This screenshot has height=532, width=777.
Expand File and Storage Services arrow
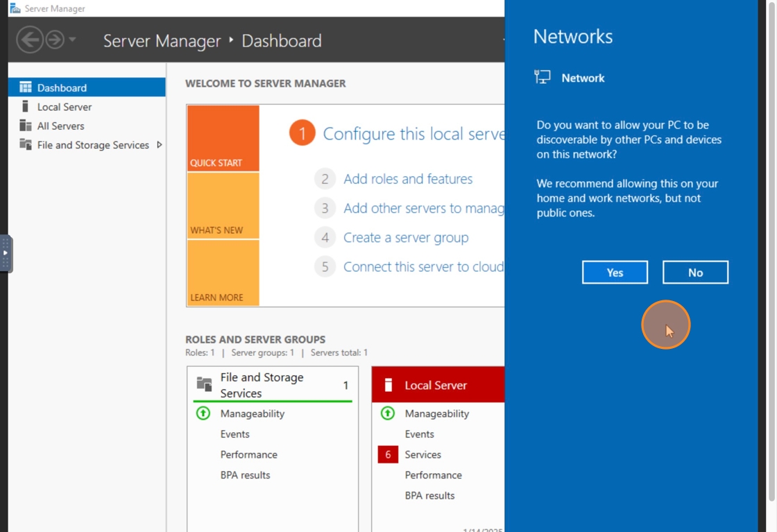[160, 145]
